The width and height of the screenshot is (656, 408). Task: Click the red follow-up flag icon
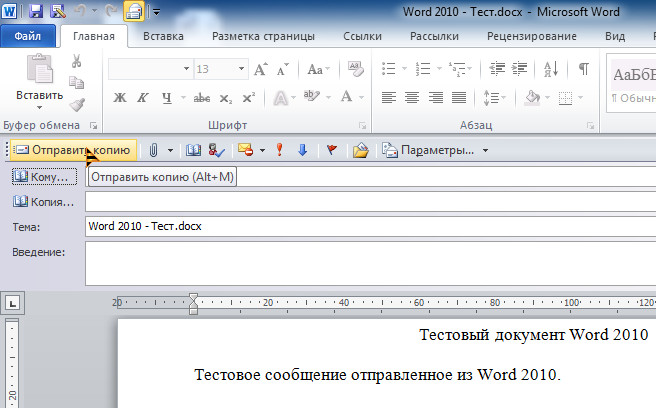[x=331, y=150]
